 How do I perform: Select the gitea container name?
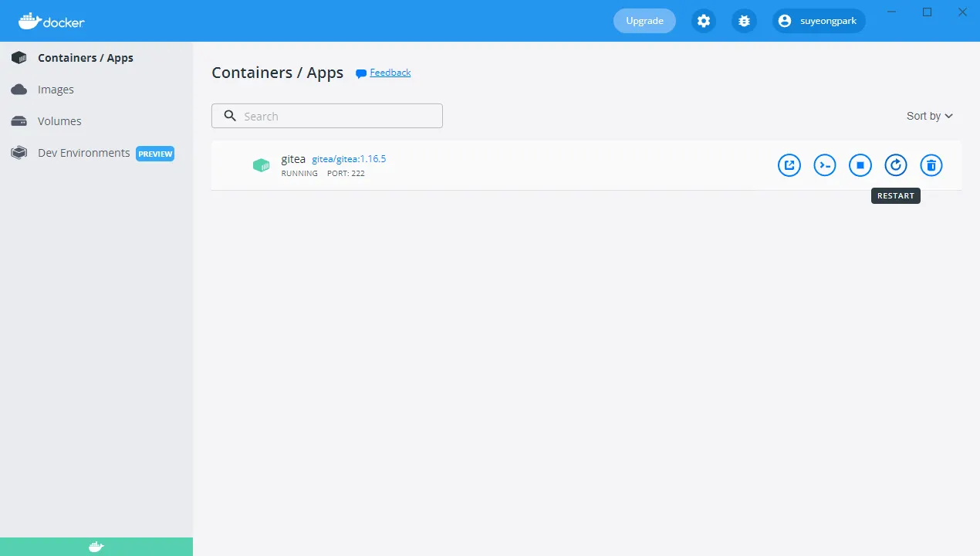(x=293, y=159)
